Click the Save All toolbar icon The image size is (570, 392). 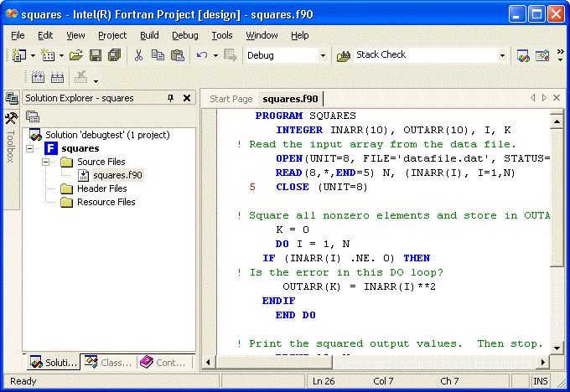point(113,55)
